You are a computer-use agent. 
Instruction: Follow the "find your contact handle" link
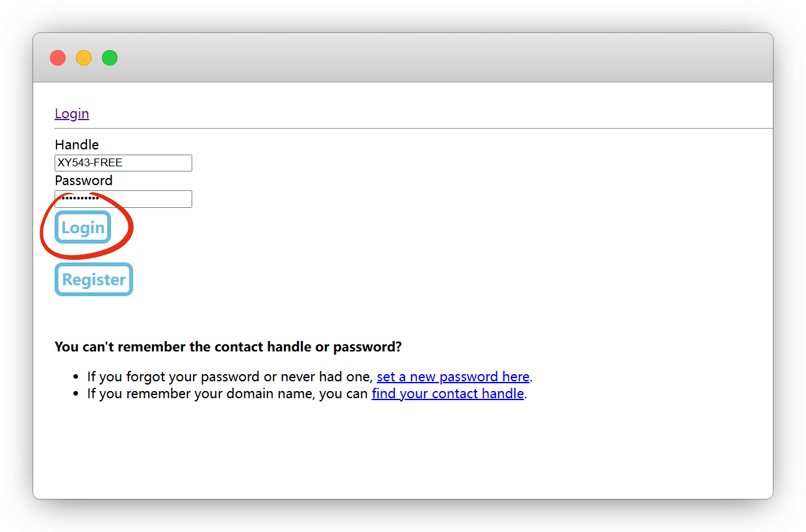pyautogui.click(x=447, y=394)
